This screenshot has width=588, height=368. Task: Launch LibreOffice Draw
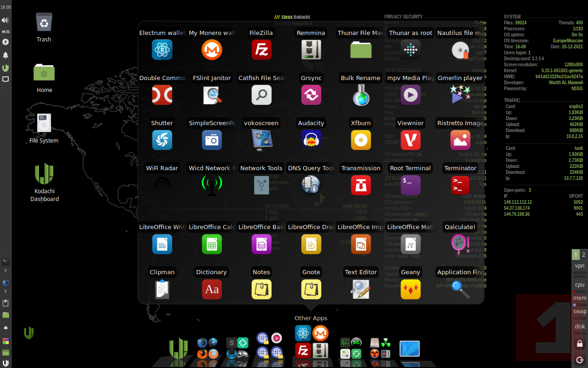click(311, 244)
